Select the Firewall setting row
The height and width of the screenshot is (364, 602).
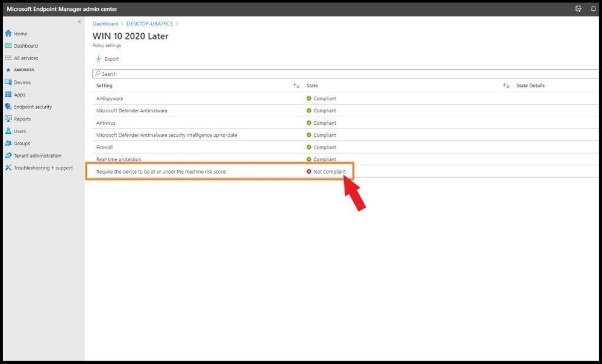[x=345, y=147]
